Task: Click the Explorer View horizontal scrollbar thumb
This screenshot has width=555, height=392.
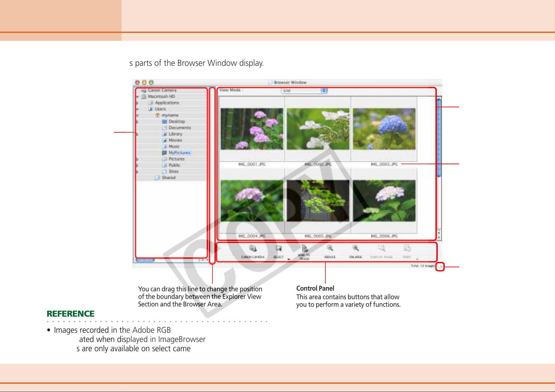Action: click(145, 260)
